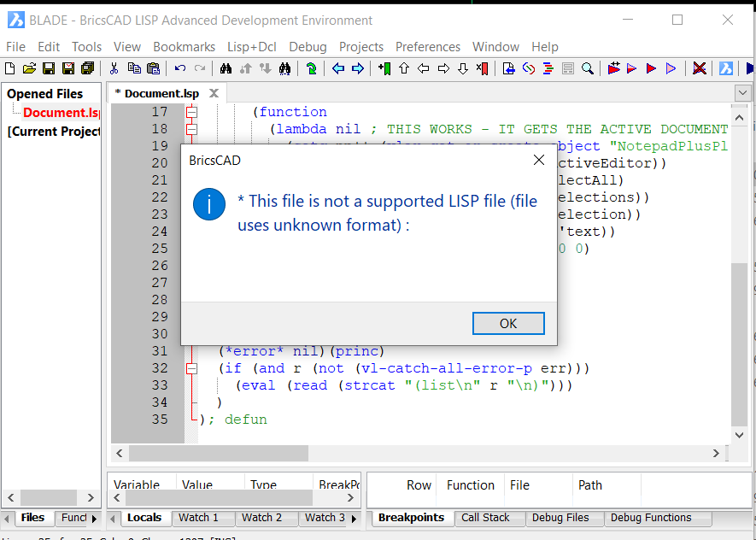Collapse the code fold at line 18
This screenshot has width=756, height=540.
192,129
